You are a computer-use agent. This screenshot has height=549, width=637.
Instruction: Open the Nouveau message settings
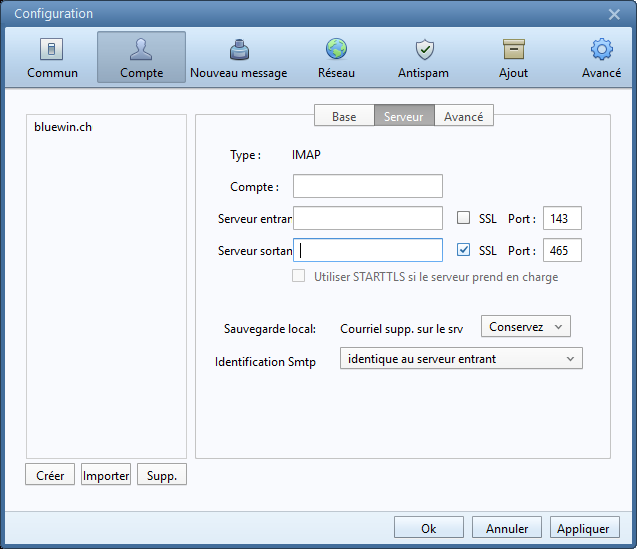(x=238, y=58)
